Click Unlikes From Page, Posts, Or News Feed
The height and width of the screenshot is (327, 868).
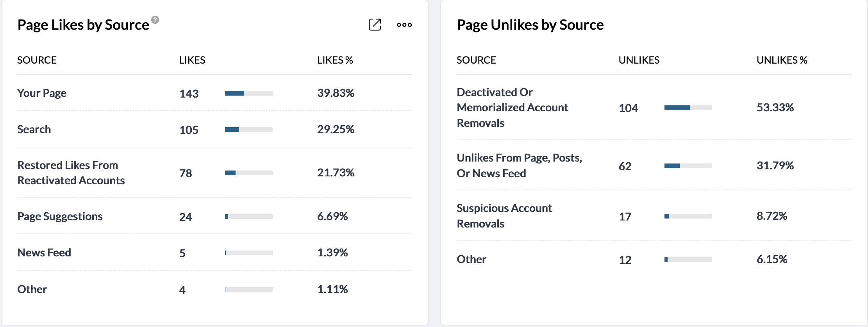pos(519,165)
